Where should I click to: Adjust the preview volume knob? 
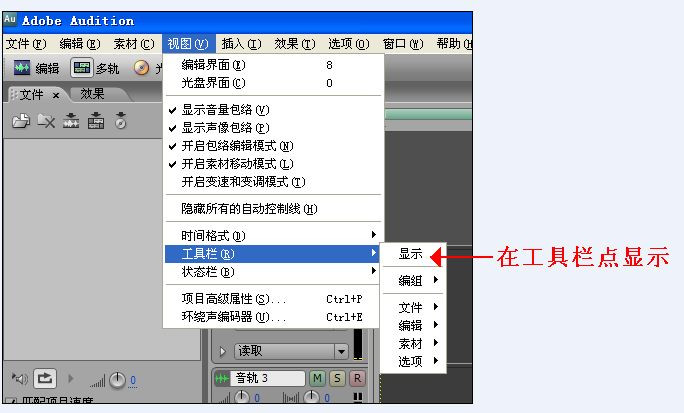[x=117, y=380]
